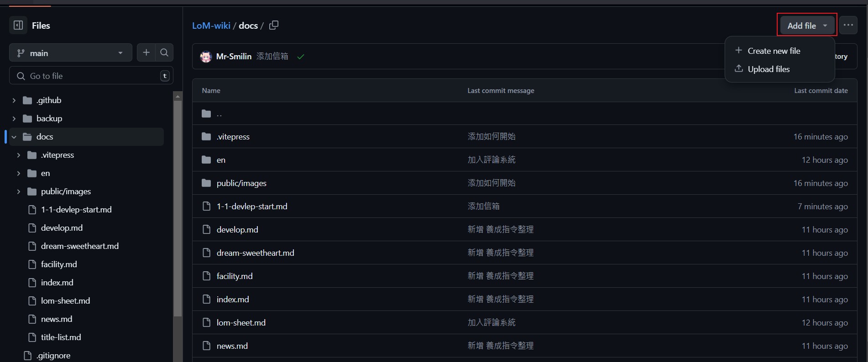Screen dimensions: 868x362
Task: Expand the public/images folder in sidebar
Action: [19, 191]
